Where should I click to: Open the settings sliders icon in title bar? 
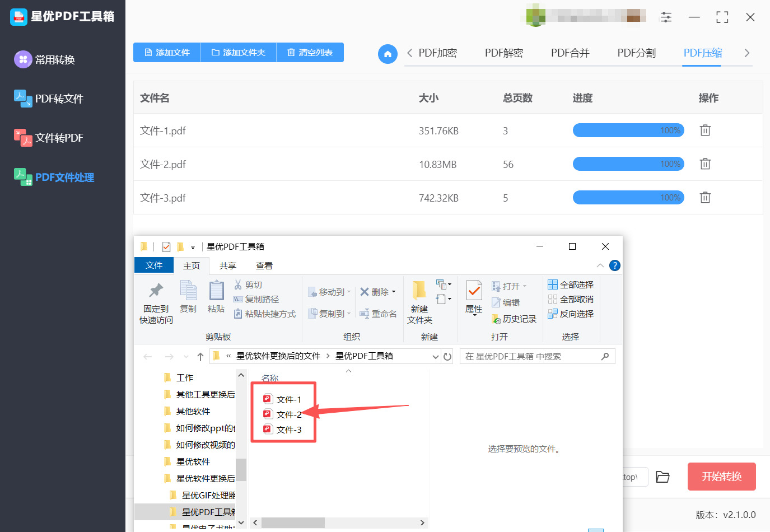(x=666, y=17)
